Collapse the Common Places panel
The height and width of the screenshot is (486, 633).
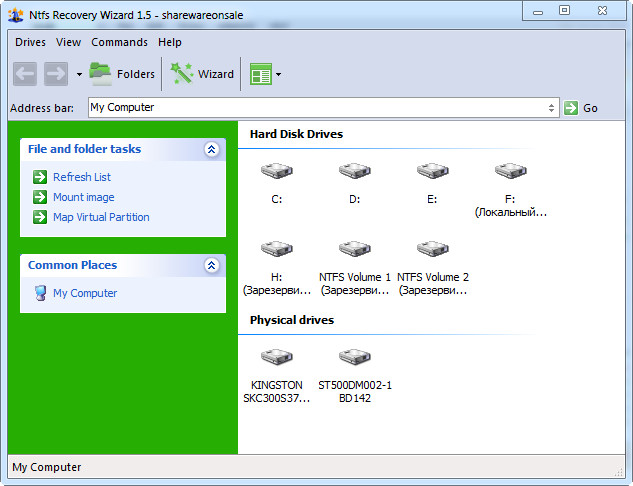(212, 265)
